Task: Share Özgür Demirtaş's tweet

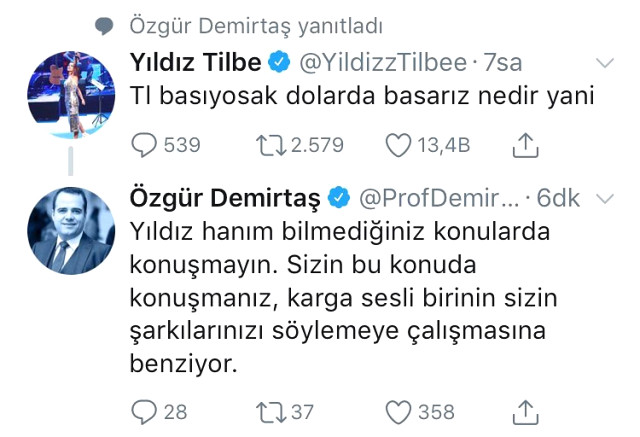Action: pos(526,411)
